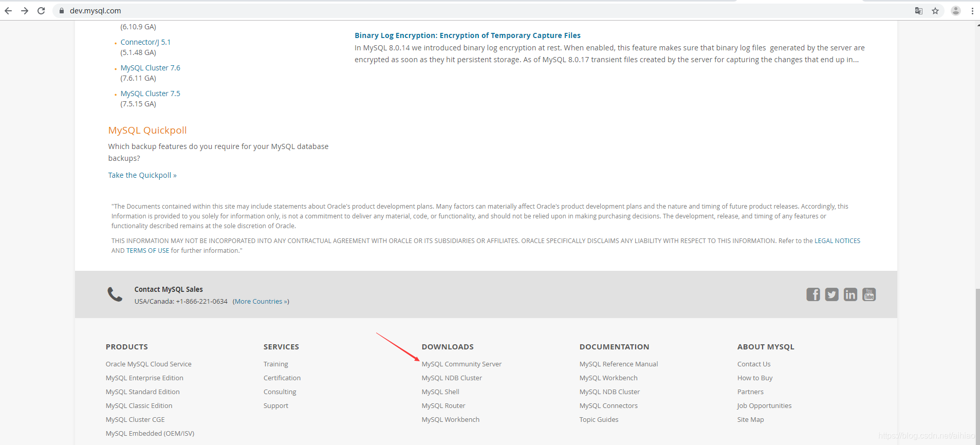
Task: Open MySQL Connectors documentation link
Action: click(x=608, y=406)
